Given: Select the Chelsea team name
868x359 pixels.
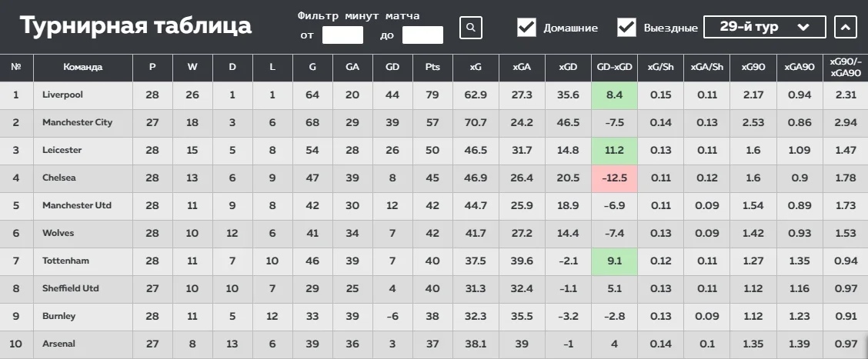Looking at the screenshot, I should pyautogui.click(x=61, y=178).
